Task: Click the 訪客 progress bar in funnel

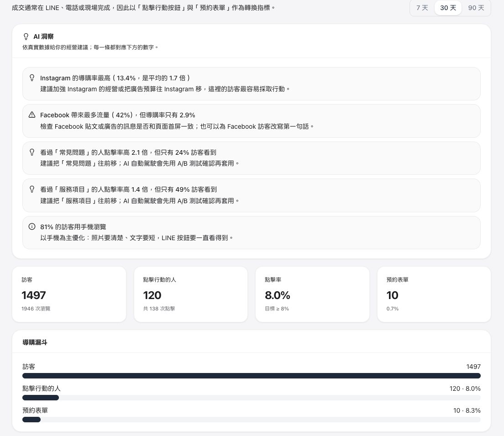Action: (252, 376)
